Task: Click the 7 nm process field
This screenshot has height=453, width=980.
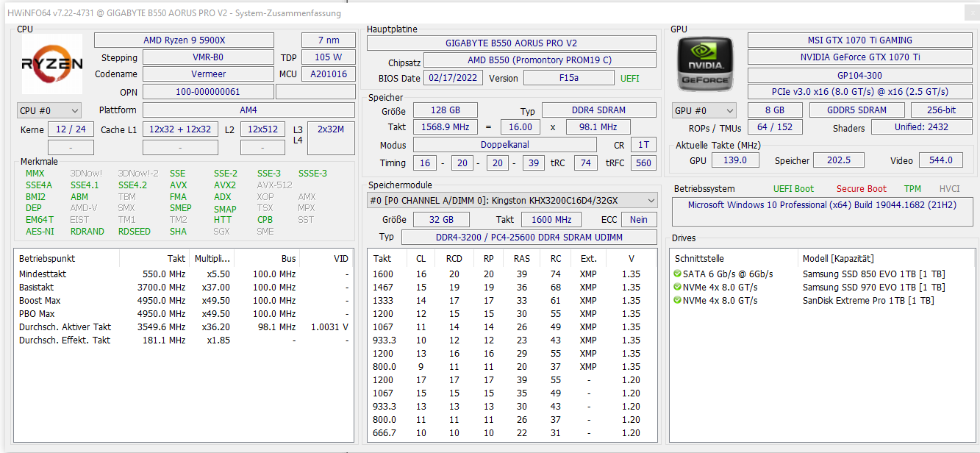Action: pos(328,40)
